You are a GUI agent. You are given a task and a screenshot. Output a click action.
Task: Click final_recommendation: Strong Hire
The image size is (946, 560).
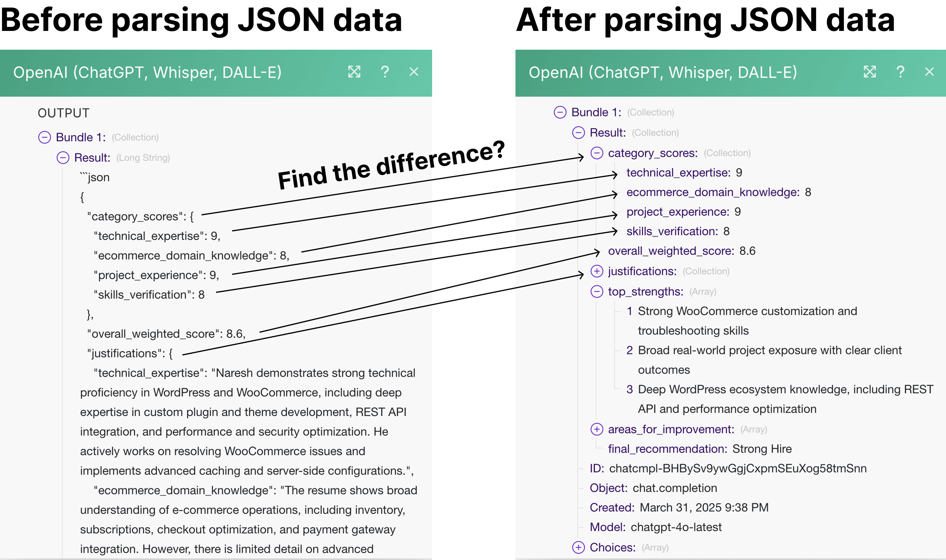(700, 449)
